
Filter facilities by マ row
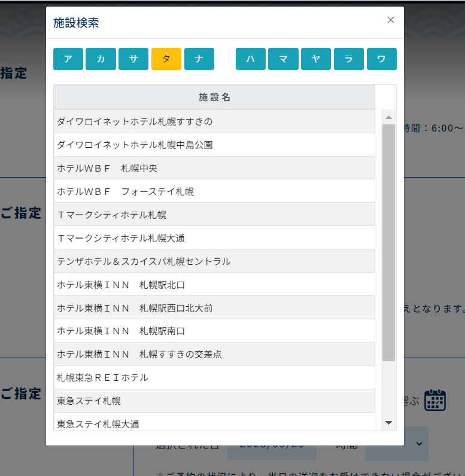[284, 59]
